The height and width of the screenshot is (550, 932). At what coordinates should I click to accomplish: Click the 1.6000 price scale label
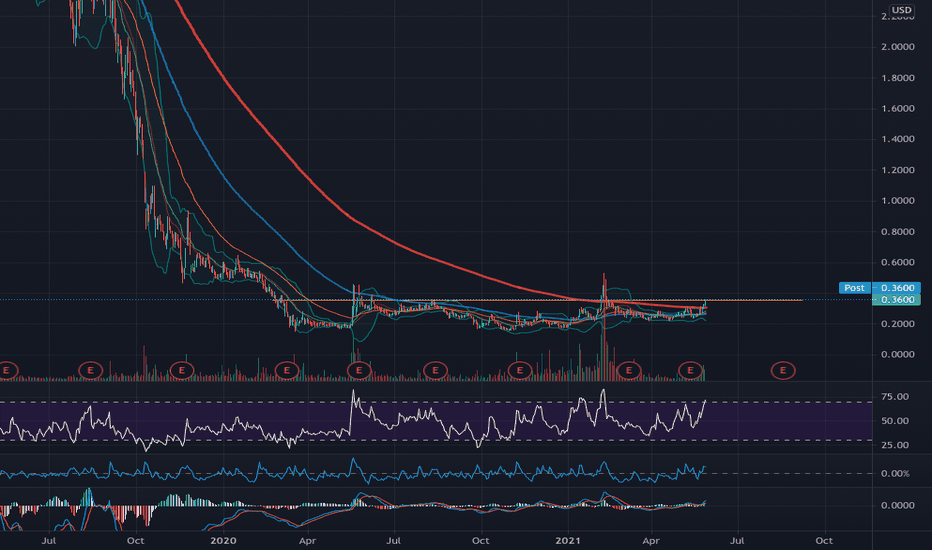click(x=898, y=108)
